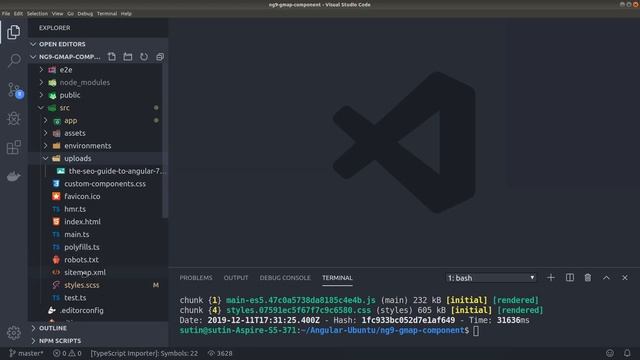The width and height of the screenshot is (640, 360).
Task: Collapse the src folder
Action: (x=64, y=108)
